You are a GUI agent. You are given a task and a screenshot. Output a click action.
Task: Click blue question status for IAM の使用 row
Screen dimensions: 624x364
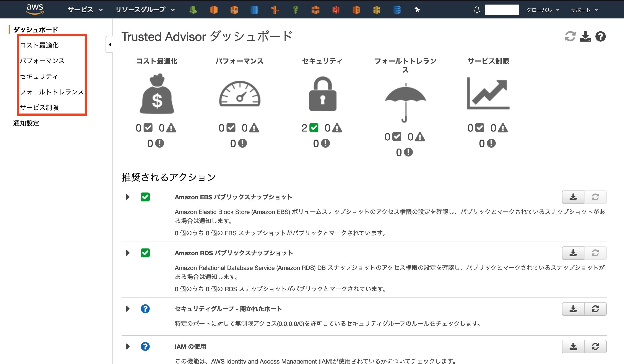(145, 346)
